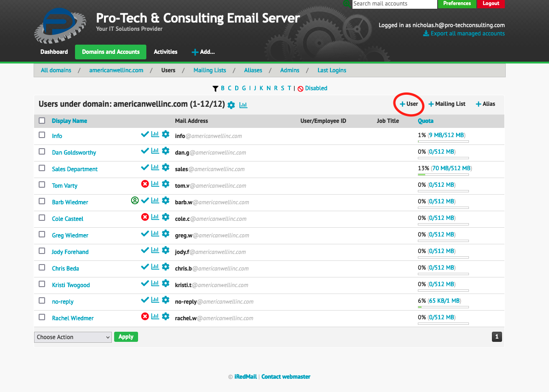Viewport: 549px width, 392px height.
Task: Toggle the green enabled checkmark for Greg Wiedmer
Action: pos(144,233)
